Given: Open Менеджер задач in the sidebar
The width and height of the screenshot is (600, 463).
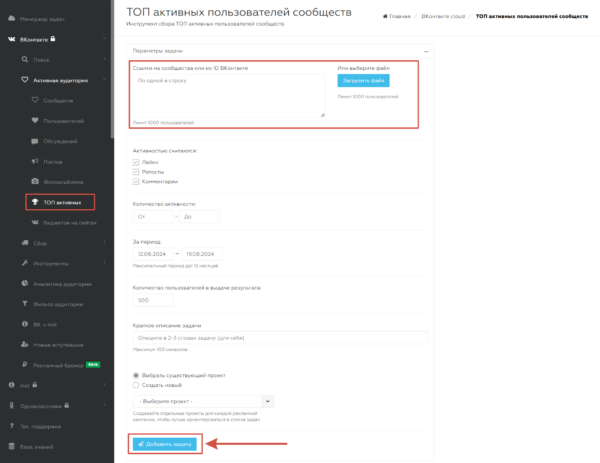Looking at the screenshot, I should 42,19.
